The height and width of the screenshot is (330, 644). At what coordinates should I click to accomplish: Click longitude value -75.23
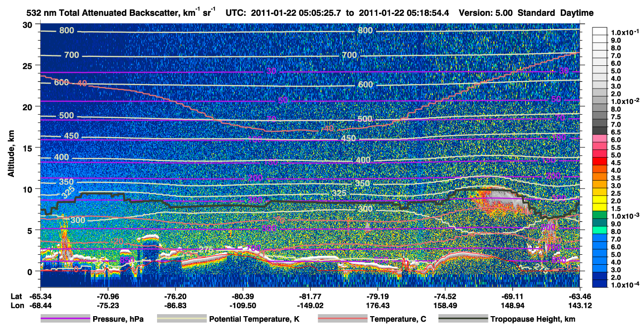108,305
